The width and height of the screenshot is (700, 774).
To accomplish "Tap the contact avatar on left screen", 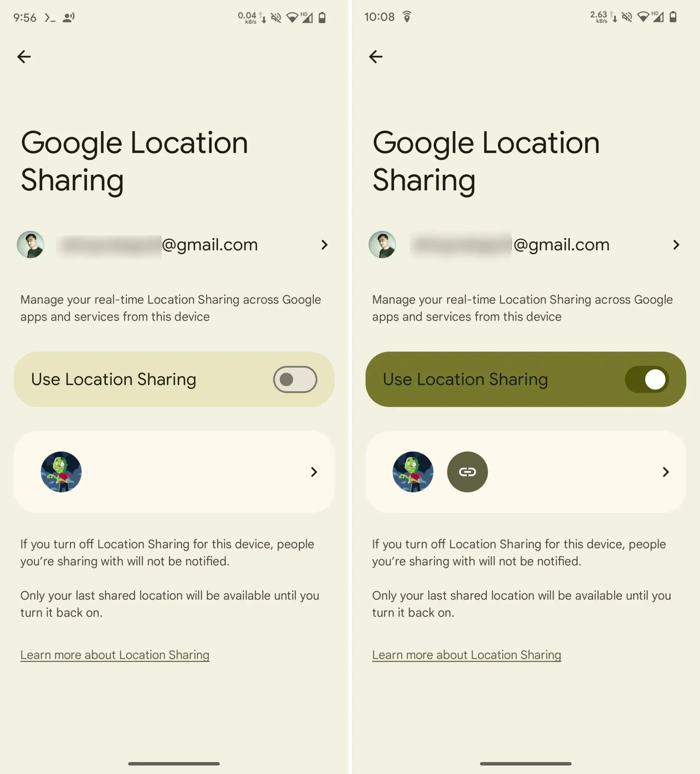I will [x=61, y=471].
